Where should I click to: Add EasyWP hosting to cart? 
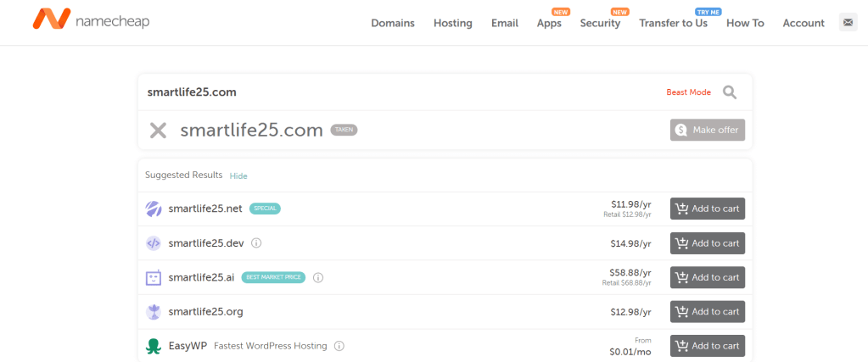pyautogui.click(x=708, y=346)
